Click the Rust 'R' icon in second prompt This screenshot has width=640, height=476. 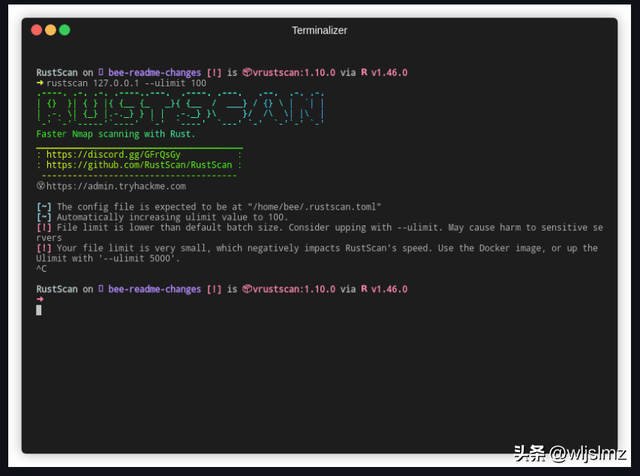364,289
